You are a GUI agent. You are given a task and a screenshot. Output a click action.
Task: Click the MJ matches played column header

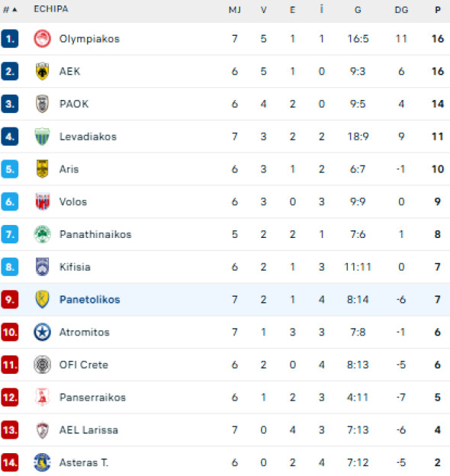pyautogui.click(x=235, y=10)
